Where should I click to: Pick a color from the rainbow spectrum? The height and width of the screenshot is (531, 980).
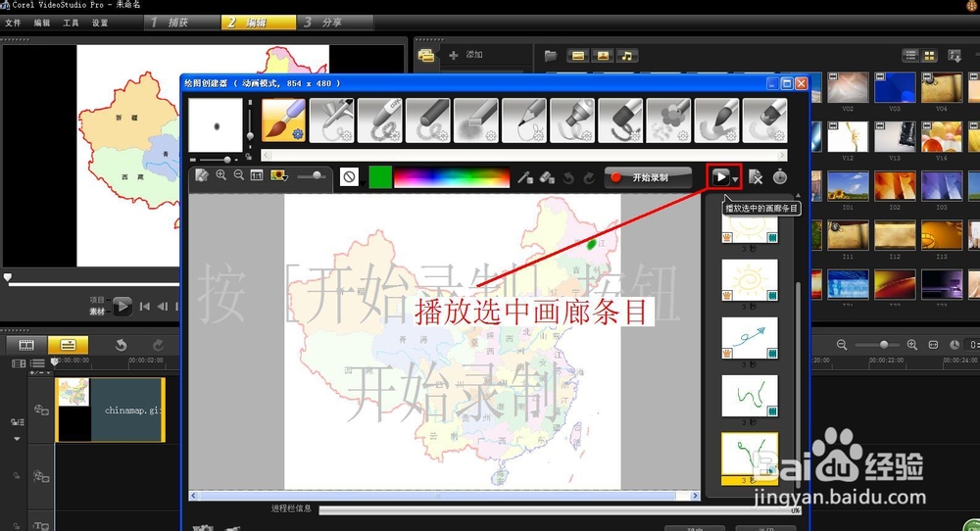point(452,177)
